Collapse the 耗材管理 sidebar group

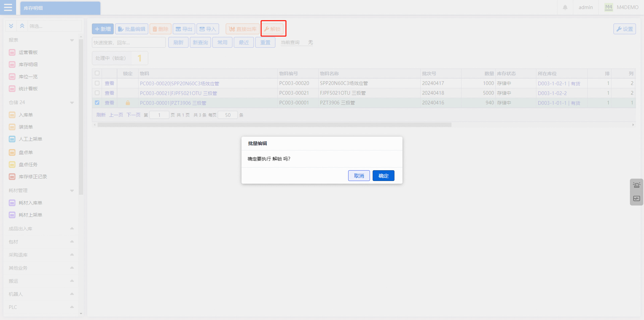coord(72,190)
